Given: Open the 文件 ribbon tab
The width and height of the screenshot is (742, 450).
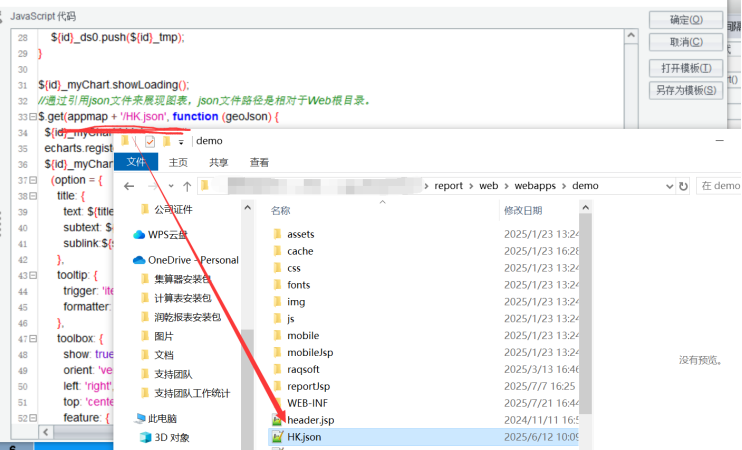Looking at the screenshot, I should (x=136, y=162).
